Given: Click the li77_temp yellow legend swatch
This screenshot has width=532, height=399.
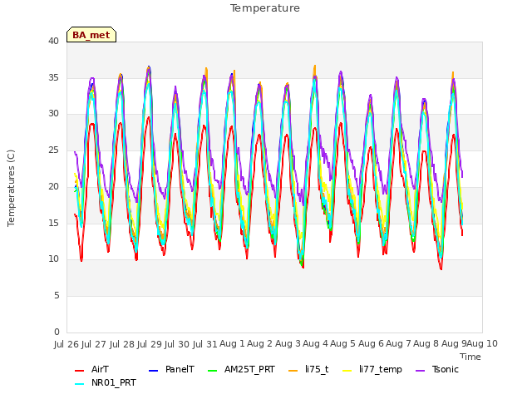Looking at the screenshot, I should point(347,371).
